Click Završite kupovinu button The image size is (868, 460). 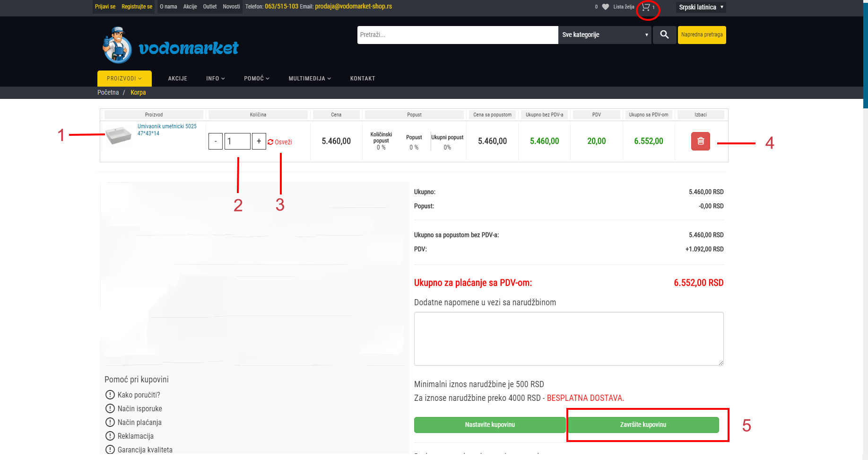tap(643, 425)
